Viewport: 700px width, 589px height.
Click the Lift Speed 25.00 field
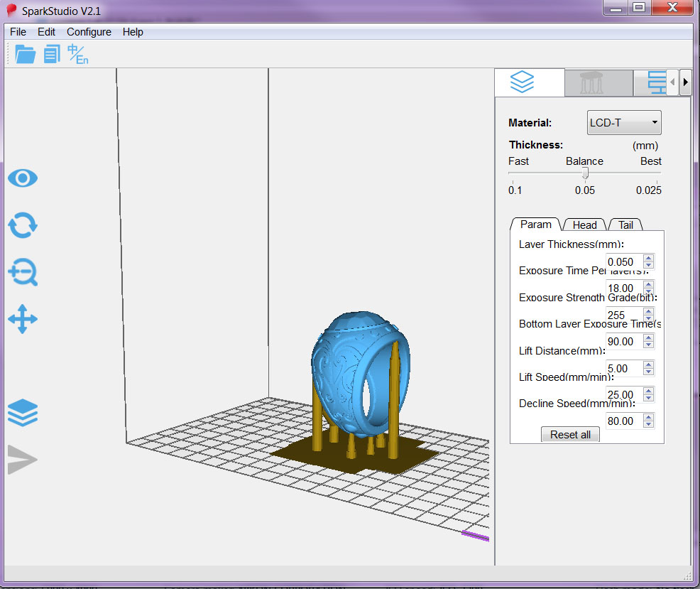623,394
